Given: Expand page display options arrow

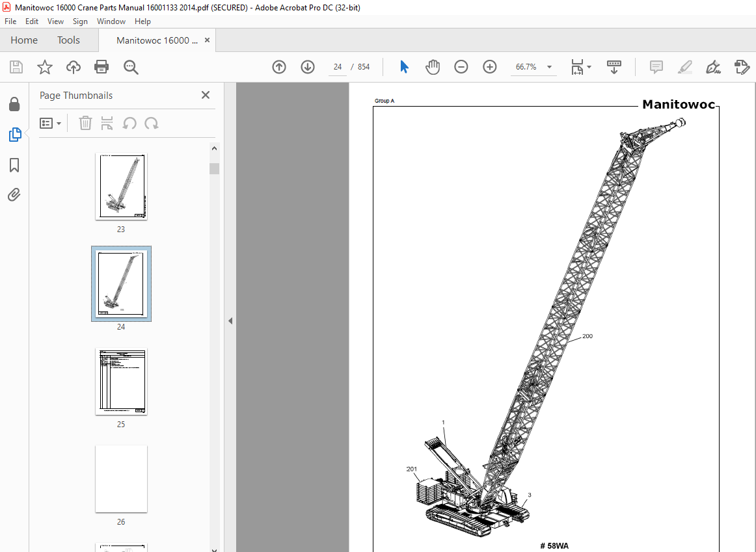Looking at the screenshot, I should [x=589, y=67].
